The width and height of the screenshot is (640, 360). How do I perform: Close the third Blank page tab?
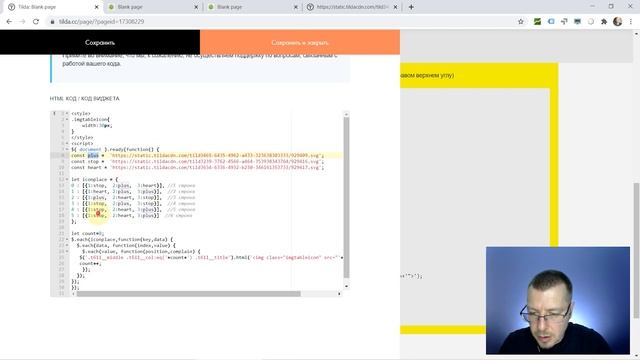(x=296, y=7)
